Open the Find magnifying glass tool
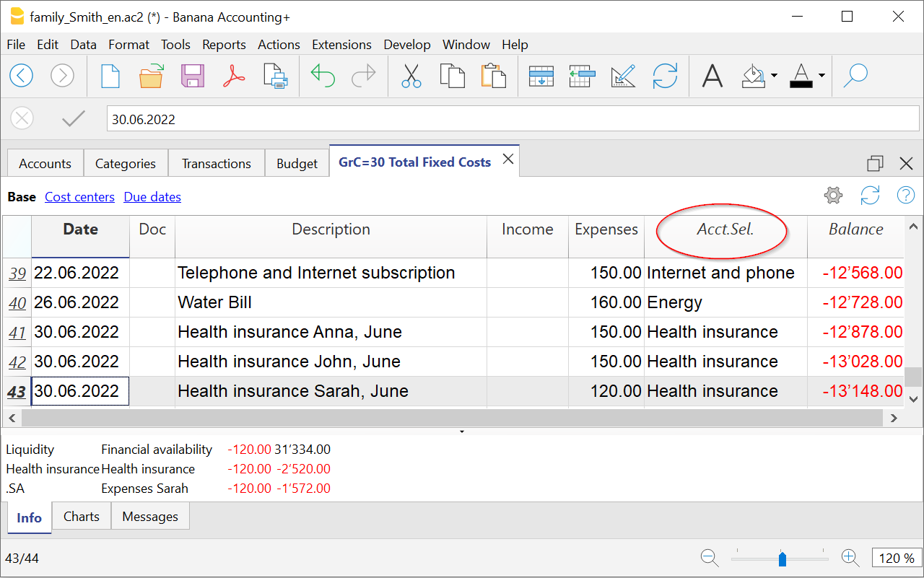Viewport: 924px width, 578px height. tap(855, 75)
